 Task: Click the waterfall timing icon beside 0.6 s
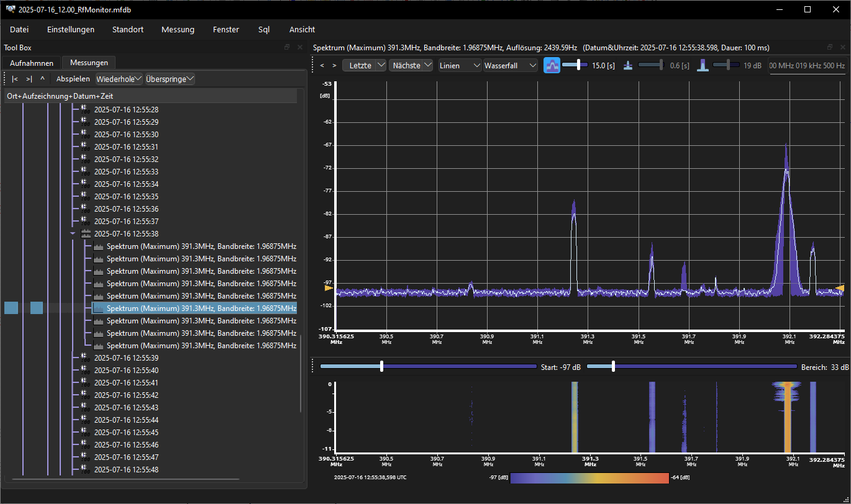tap(628, 65)
